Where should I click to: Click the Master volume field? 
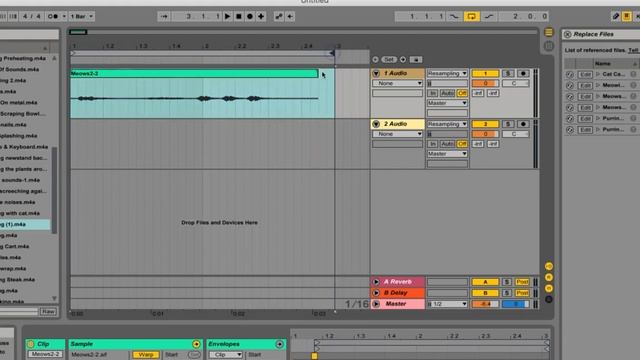point(485,304)
